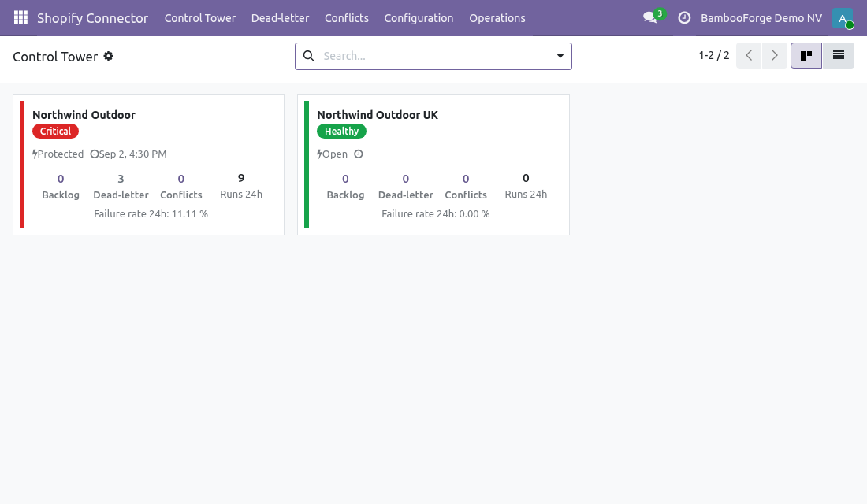
Task: Switch to Kanban view
Action: [x=806, y=55]
